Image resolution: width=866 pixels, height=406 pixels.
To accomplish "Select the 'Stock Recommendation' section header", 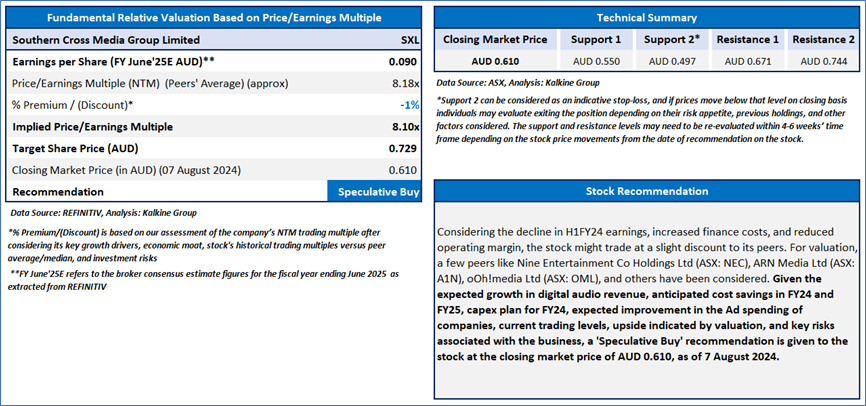I will [x=646, y=191].
